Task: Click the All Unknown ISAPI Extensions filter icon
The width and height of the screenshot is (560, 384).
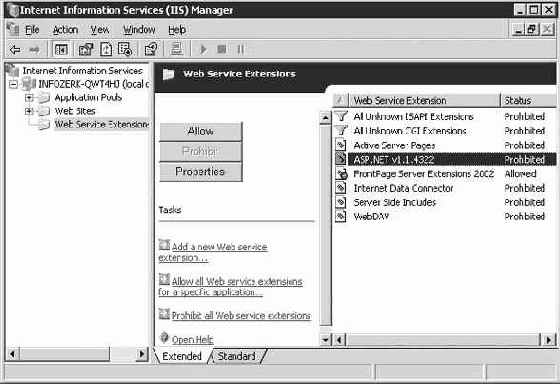Action: point(341,116)
